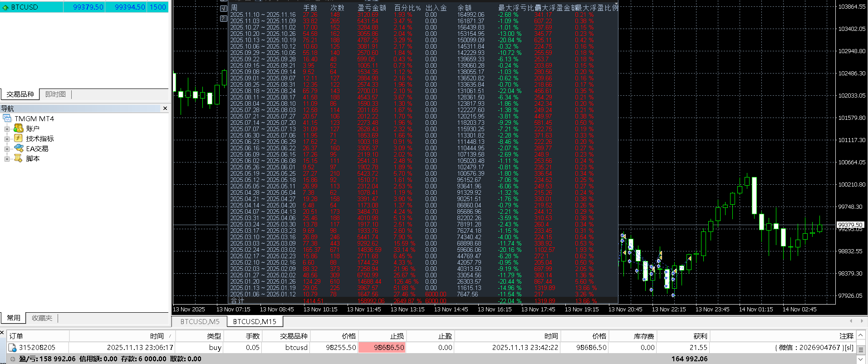Image resolution: width=868 pixels, height=364 pixels.
Task: Sort orders by the 类型 column header
Action: point(200,336)
